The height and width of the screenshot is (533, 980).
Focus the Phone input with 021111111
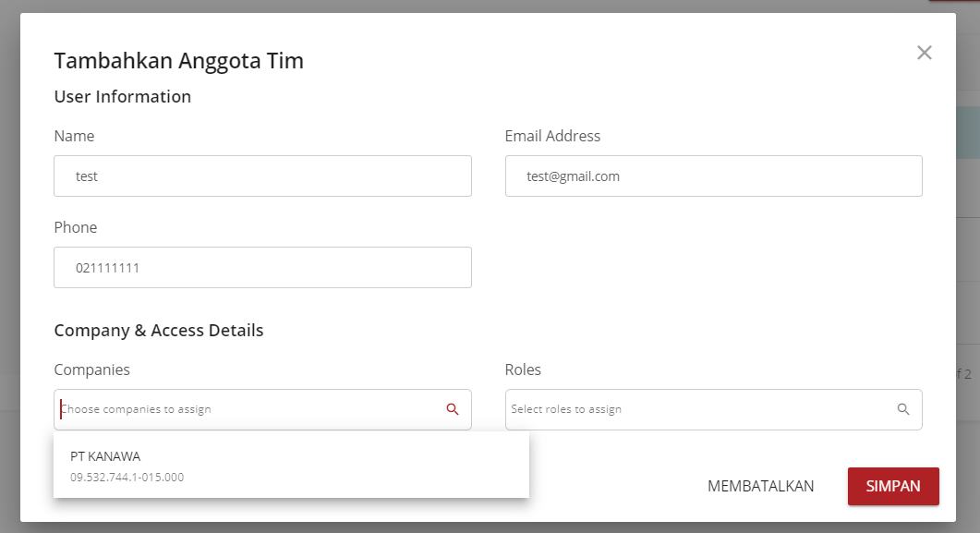[262, 267]
